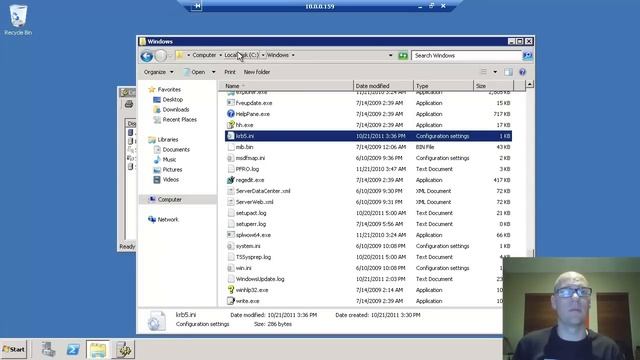
Task: Select the HelpPane.exe icon
Action: point(231,114)
